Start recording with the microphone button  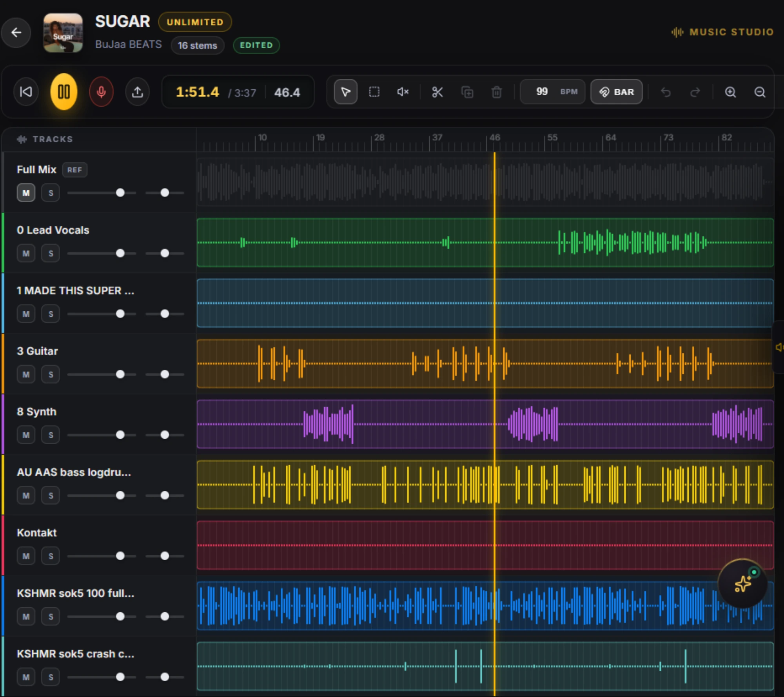pos(101,92)
